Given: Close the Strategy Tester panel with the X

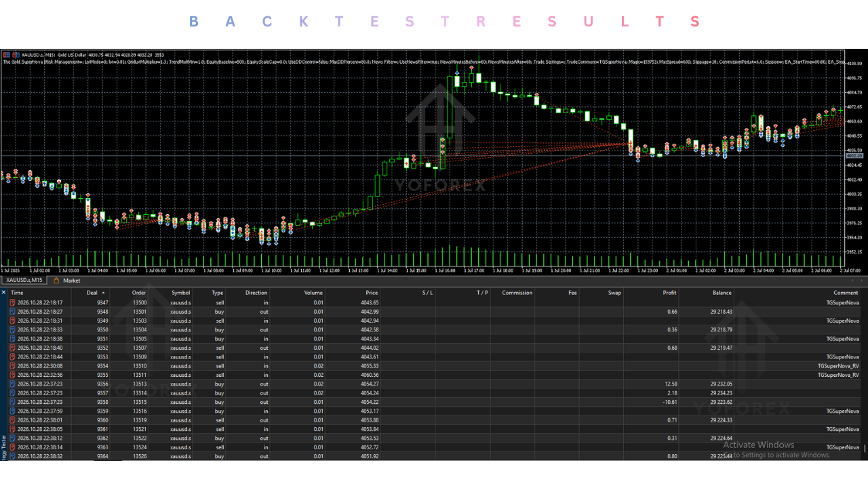Looking at the screenshot, I should pos(3,293).
